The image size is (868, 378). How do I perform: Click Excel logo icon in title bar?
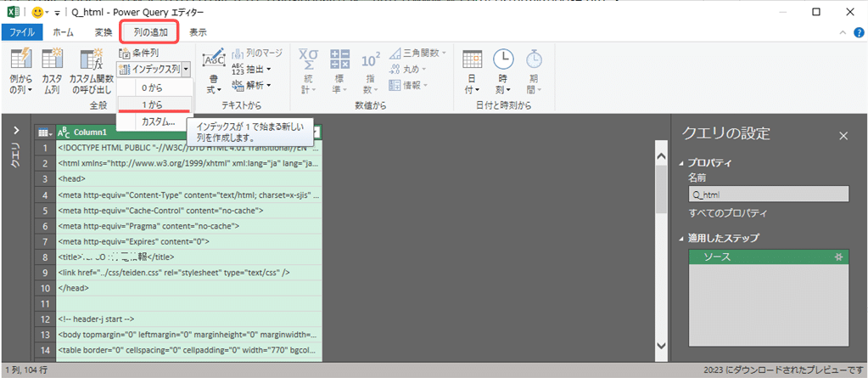(12, 12)
